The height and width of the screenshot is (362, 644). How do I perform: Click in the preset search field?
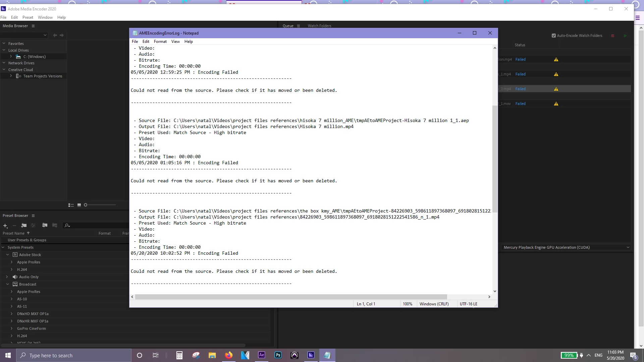[97, 226]
